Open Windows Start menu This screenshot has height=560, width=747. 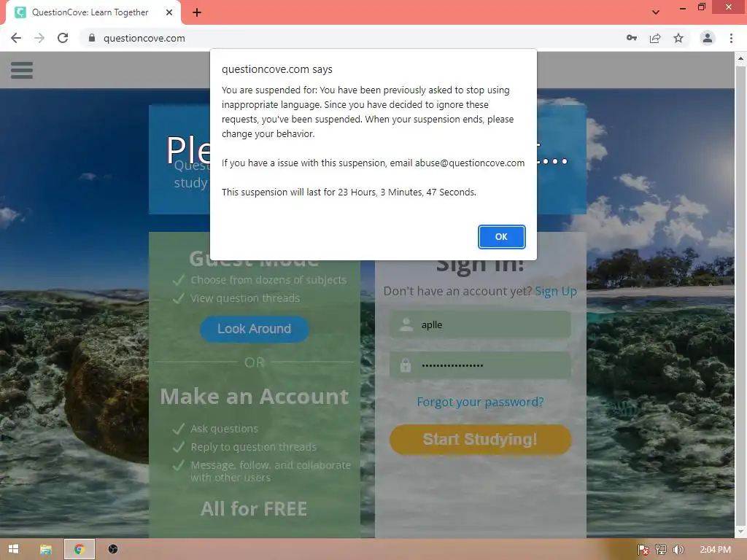pyautogui.click(x=13, y=549)
